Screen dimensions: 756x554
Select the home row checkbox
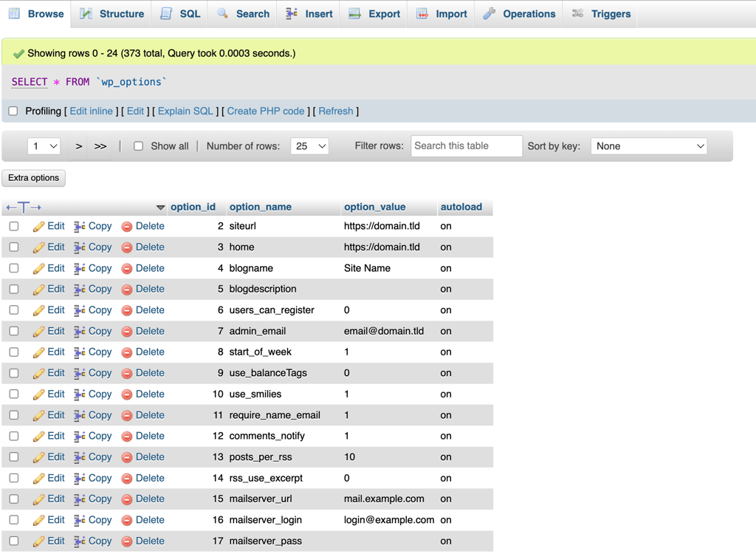click(x=14, y=247)
